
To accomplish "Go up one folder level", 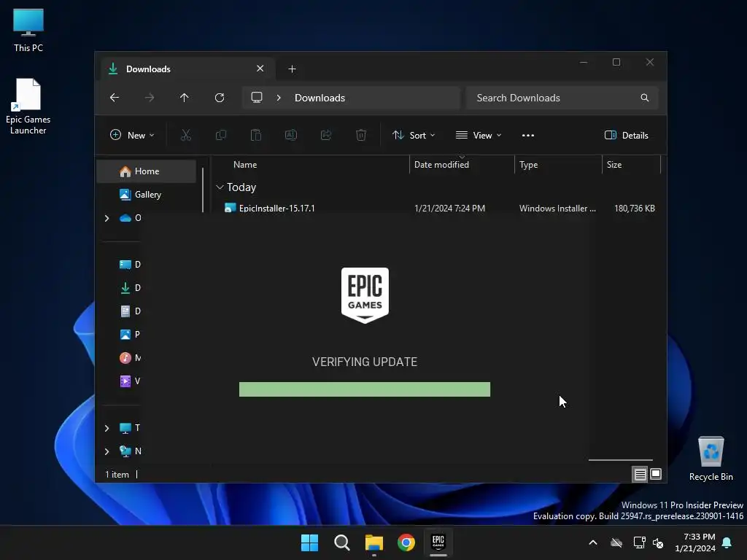I will 185,98.
